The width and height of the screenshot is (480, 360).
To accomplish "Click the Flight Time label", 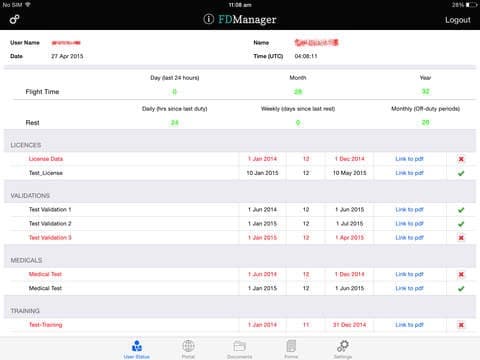I will click(42, 92).
